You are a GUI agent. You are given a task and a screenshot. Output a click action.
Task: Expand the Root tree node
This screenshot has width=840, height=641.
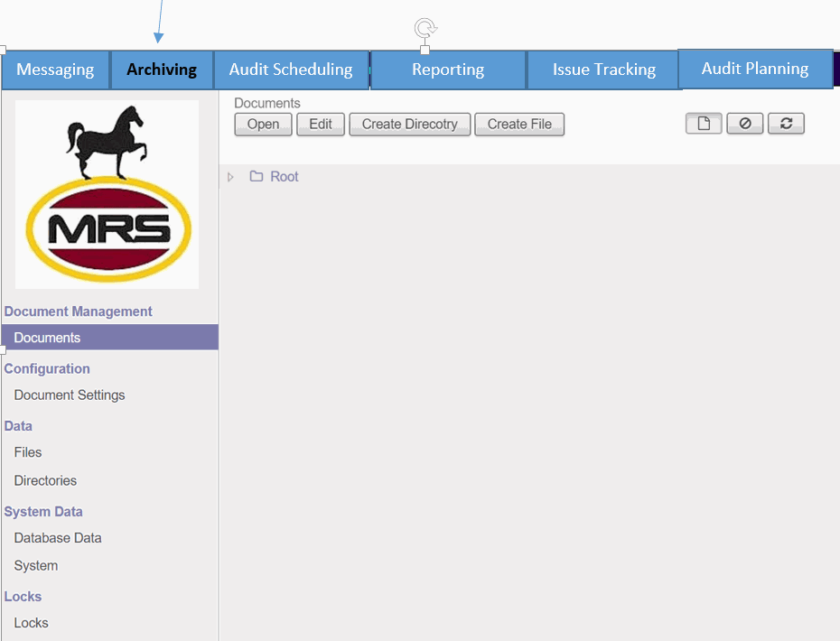tap(230, 176)
